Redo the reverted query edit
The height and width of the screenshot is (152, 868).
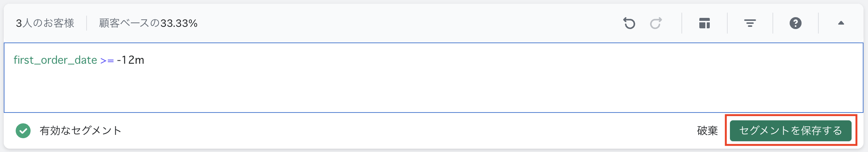[x=656, y=23]
